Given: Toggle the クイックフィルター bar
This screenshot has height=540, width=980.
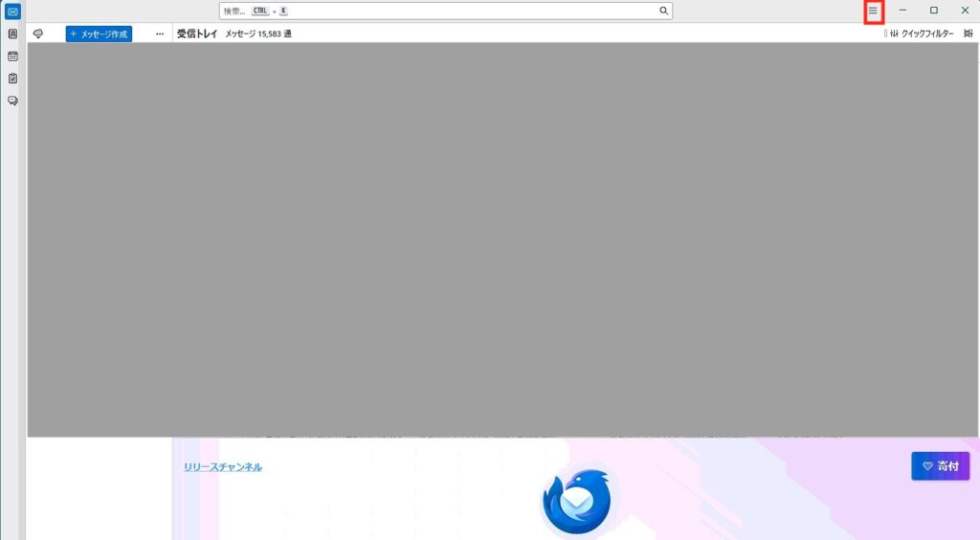Looking at the screenshot, I should click(922, 34).
